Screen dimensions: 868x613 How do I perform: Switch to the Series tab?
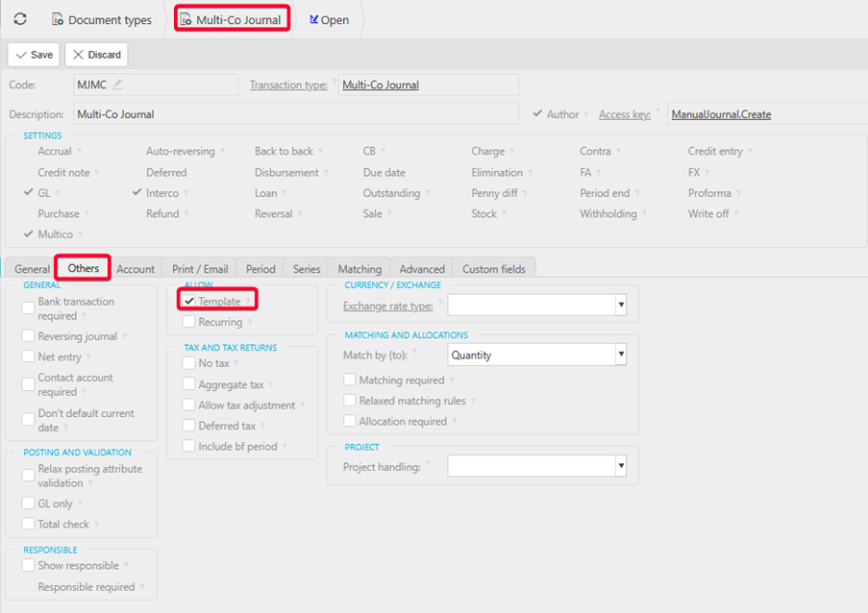click(x=306, y=269)
